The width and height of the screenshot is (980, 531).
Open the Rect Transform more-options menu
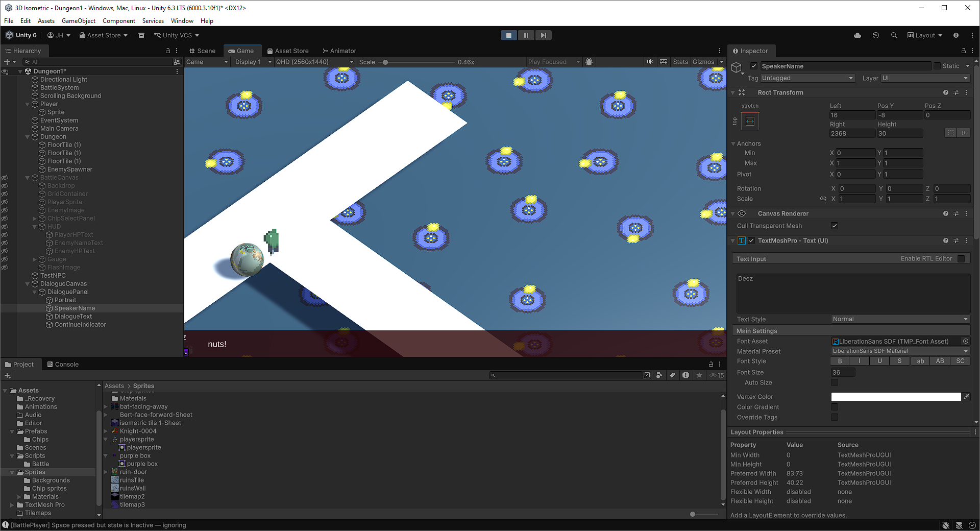tap(966, 92)
